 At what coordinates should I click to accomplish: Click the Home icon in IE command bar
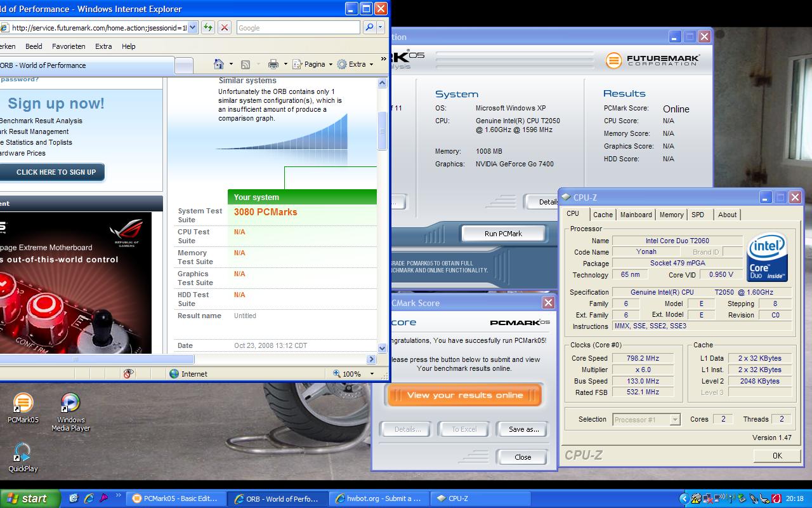[219, 64]
